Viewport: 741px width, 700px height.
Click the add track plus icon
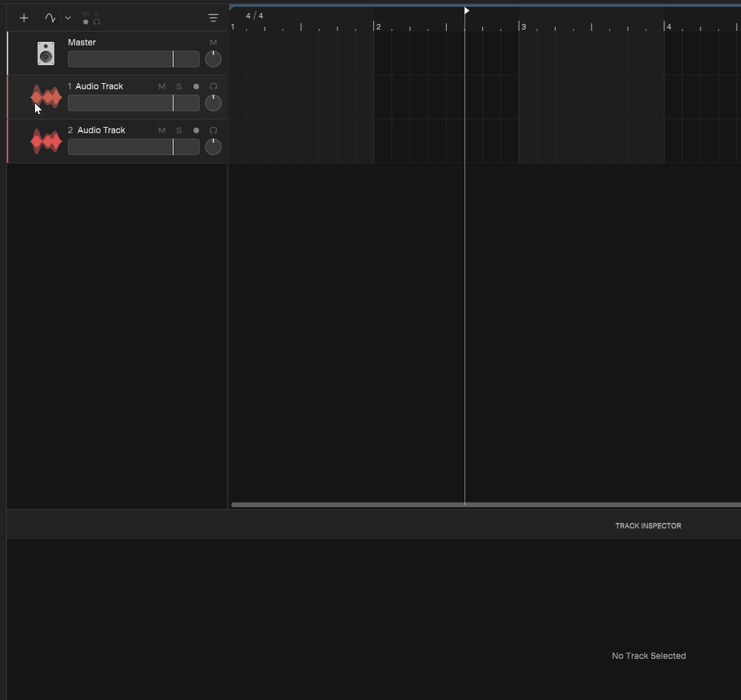click(24, 18)
